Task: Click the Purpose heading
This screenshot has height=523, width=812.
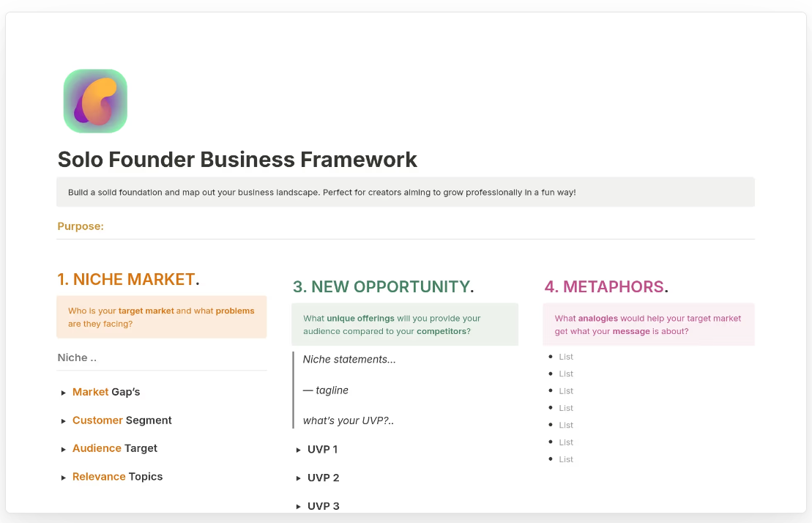Action: pyautogui.click(x=81, y=226)
